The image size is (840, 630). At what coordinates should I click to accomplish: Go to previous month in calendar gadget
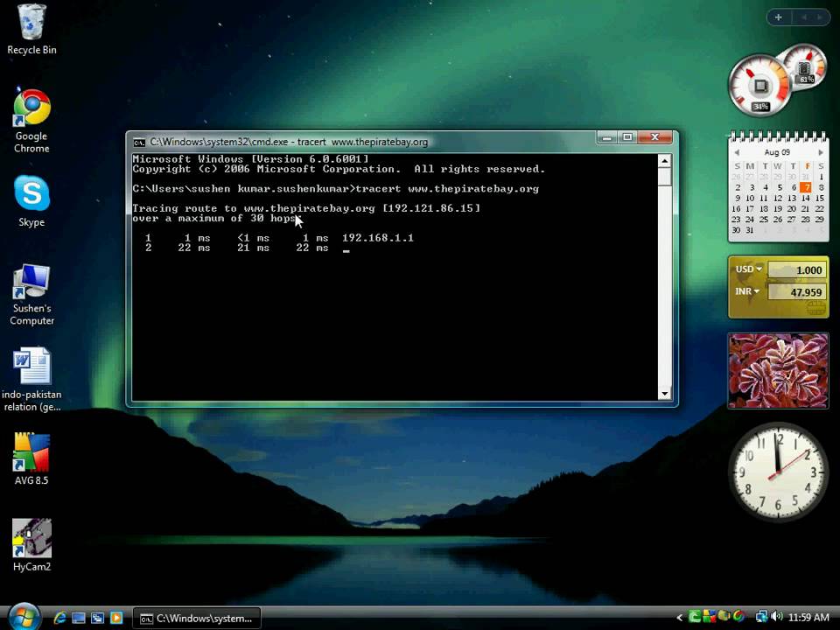click(x=737, y=152)
